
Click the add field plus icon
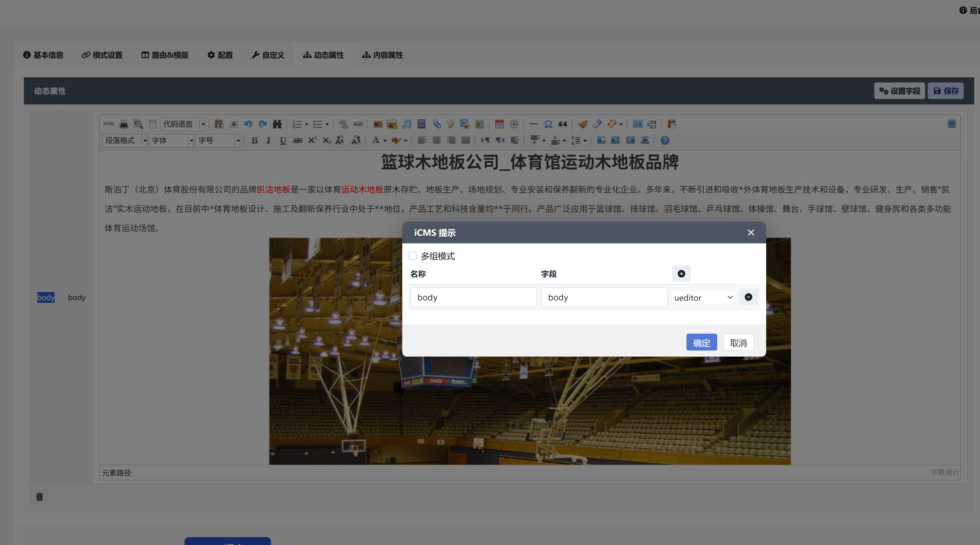tap(681, 274)
